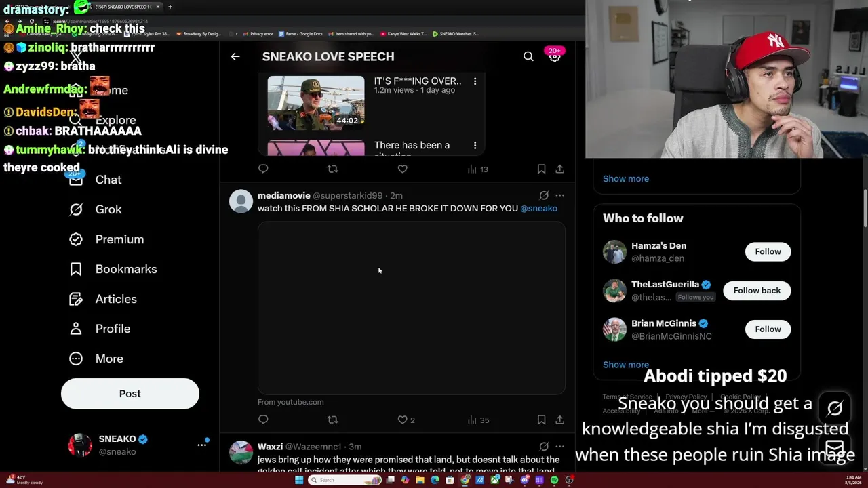Open File Explorer from taskbar
The height and width of the screenshot is (488, 868).
tap(420, 480)
